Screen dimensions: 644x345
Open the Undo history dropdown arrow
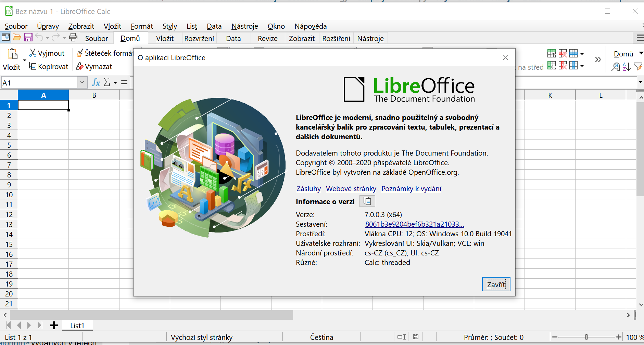click(x=47, y=38)
